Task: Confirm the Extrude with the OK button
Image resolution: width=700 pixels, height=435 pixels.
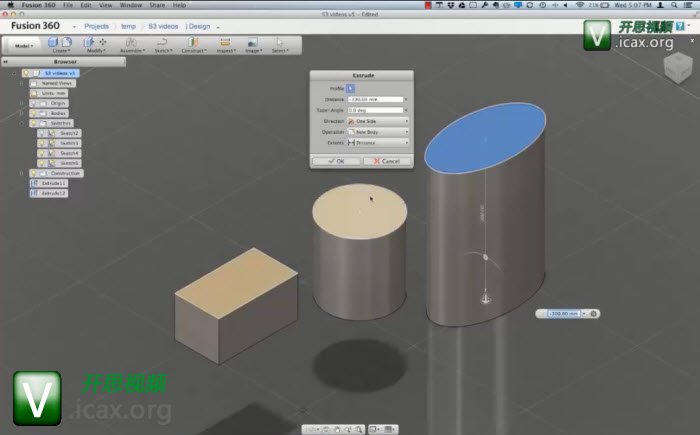Action: tap(335, 160)
